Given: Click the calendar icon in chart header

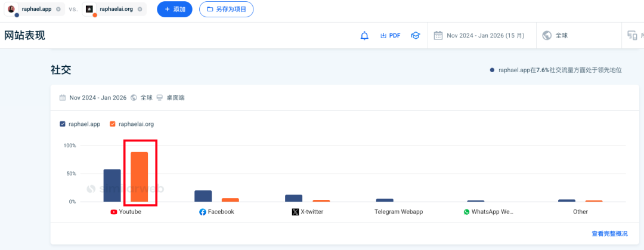Looking at the screenshot, I should [63, 98].
